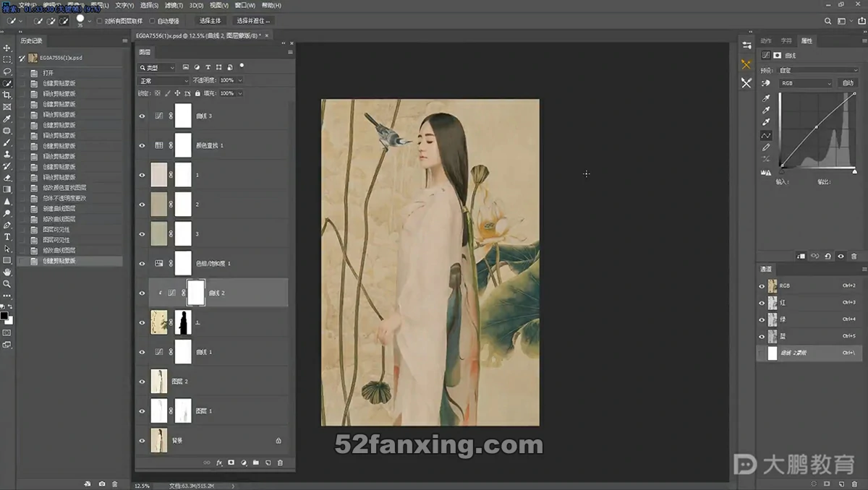Screen dimensions: 868x490
Task: Select the Crop tool
Action: (7, 95)
